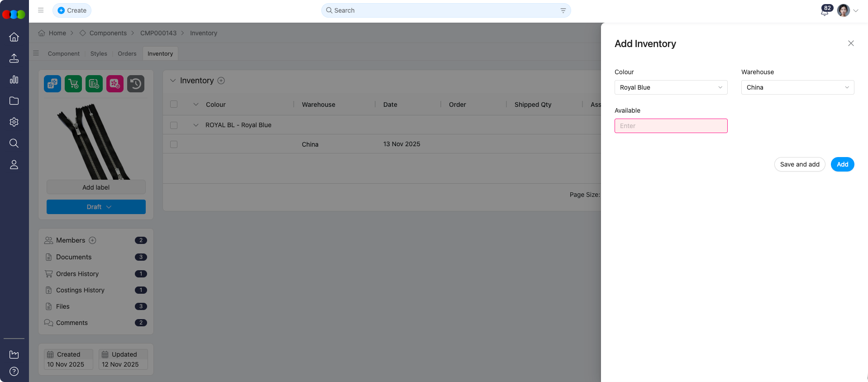Click the plus icon beside Inventory heading
The height and width of the screenshot is (382, 868).
point(221,81)
